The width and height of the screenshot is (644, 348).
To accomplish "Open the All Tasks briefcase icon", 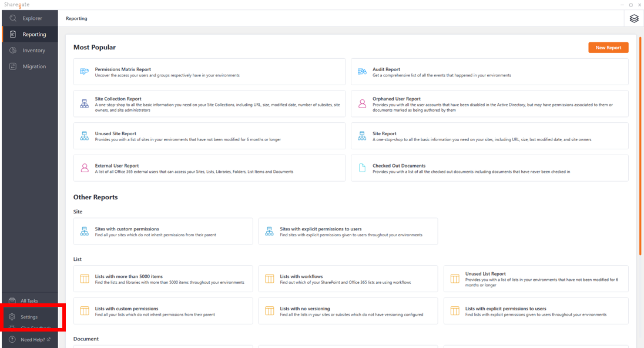I will [x=12, y=301].
